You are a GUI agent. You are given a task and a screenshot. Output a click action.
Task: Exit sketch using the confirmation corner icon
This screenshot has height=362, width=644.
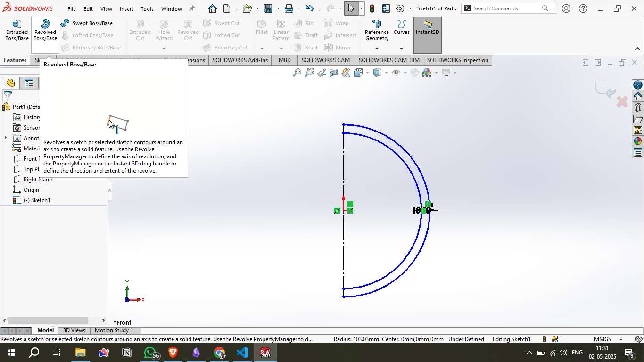[x=605, y=90]
